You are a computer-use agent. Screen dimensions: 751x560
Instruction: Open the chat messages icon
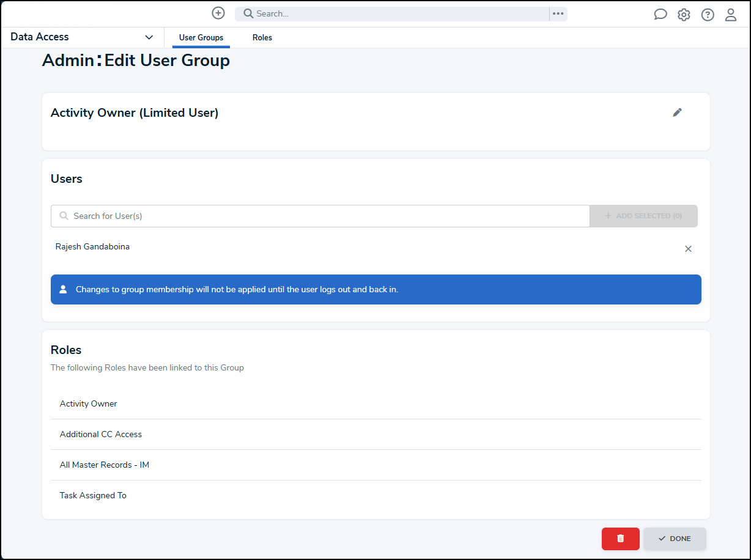660,14
